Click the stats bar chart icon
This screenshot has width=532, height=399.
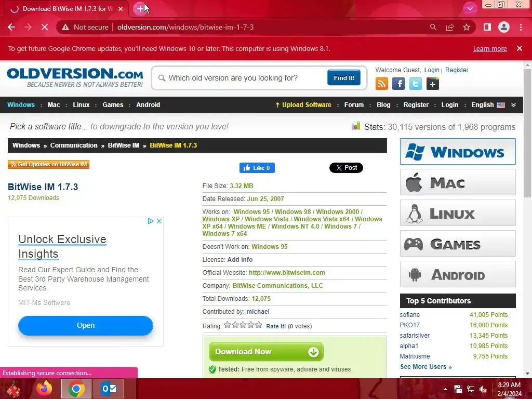356,126
